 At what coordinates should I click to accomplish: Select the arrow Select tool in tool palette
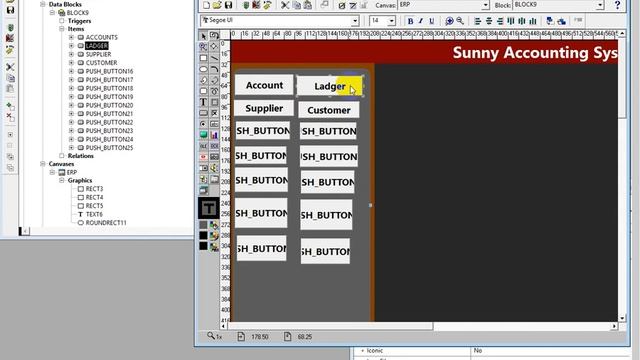coord(203,36)
